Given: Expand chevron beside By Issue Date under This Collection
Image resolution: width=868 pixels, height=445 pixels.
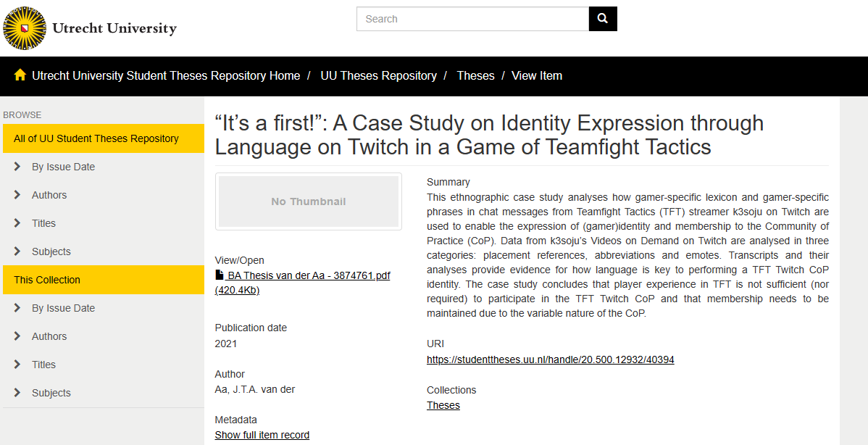Looking at the screenshot, I should point(17,308).
